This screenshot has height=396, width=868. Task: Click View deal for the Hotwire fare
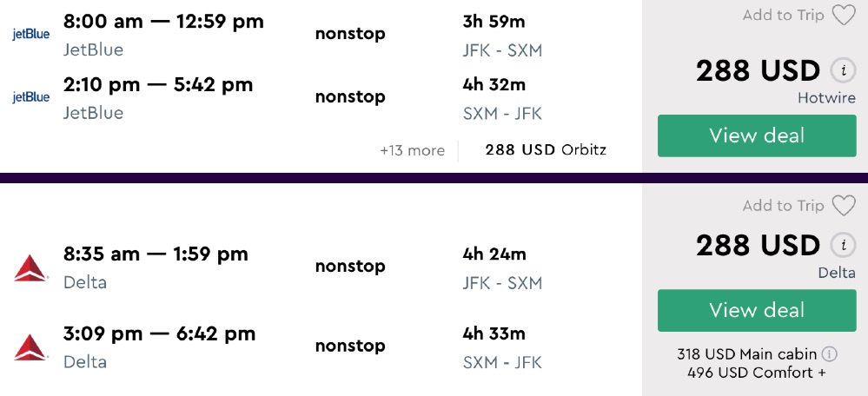(x=757, y=135)
